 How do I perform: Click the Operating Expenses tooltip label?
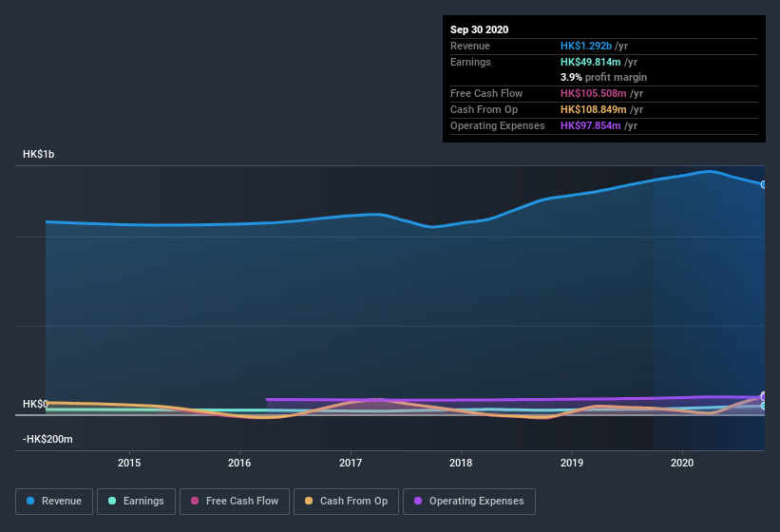[x=498, y=125]
